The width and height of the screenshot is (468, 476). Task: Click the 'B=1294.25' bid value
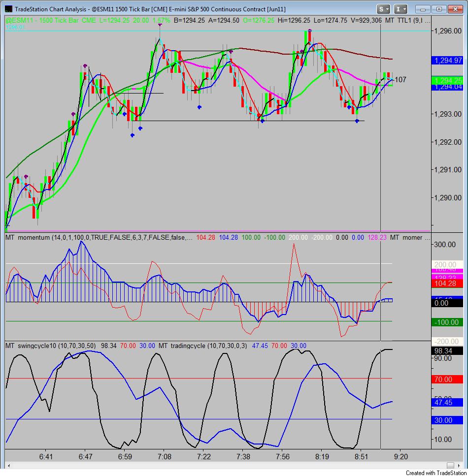[x=189, y=20]
